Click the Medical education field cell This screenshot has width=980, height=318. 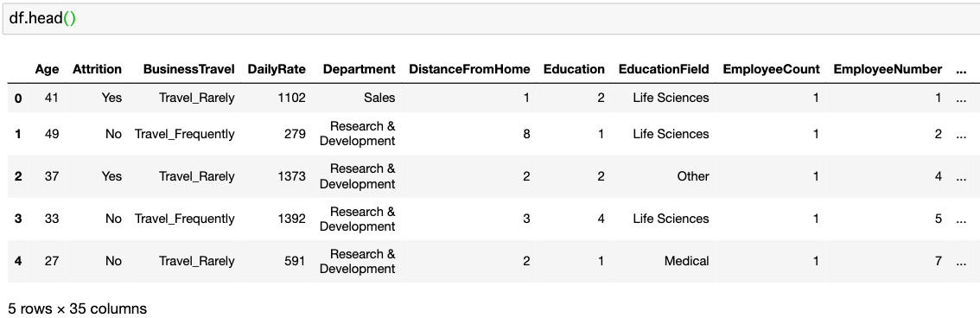686,261
